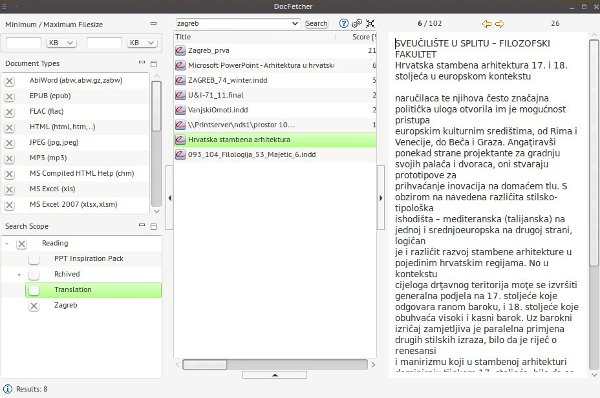Uncheck MS Excel 2007 type
Image resolution: width=600 pixels, height=398 pixels.
pyautogui.click(x=10, y=205)
